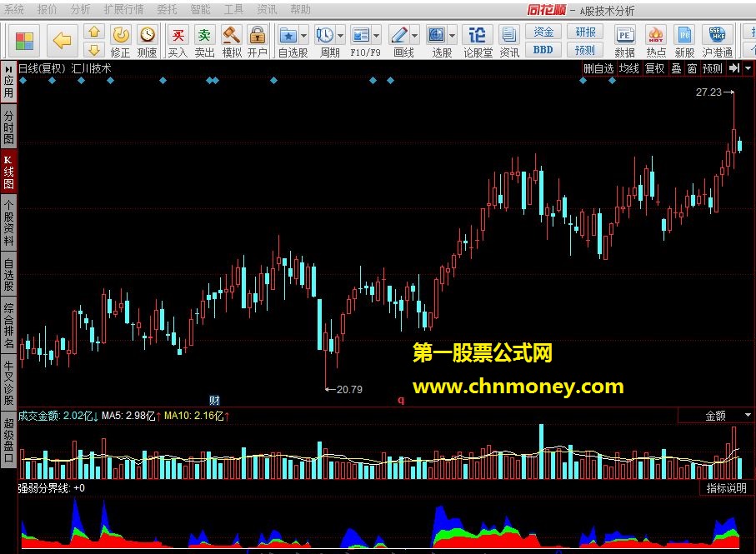Open the 帮助 menu

[300, 9]
